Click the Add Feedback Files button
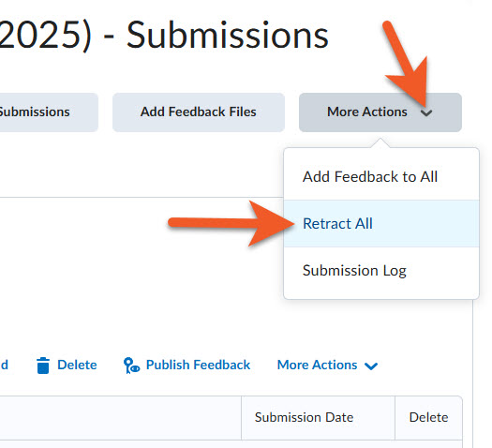 click(x=199, y=112)
